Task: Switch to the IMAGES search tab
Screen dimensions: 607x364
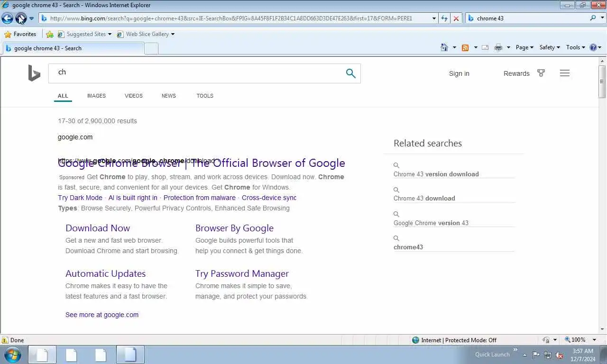Action: point(96,96)
